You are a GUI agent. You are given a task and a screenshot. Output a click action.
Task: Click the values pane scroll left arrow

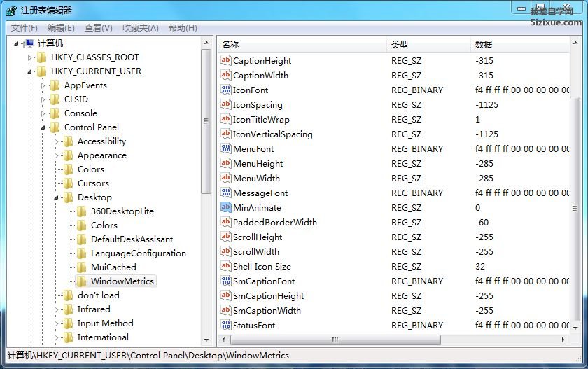223,340
